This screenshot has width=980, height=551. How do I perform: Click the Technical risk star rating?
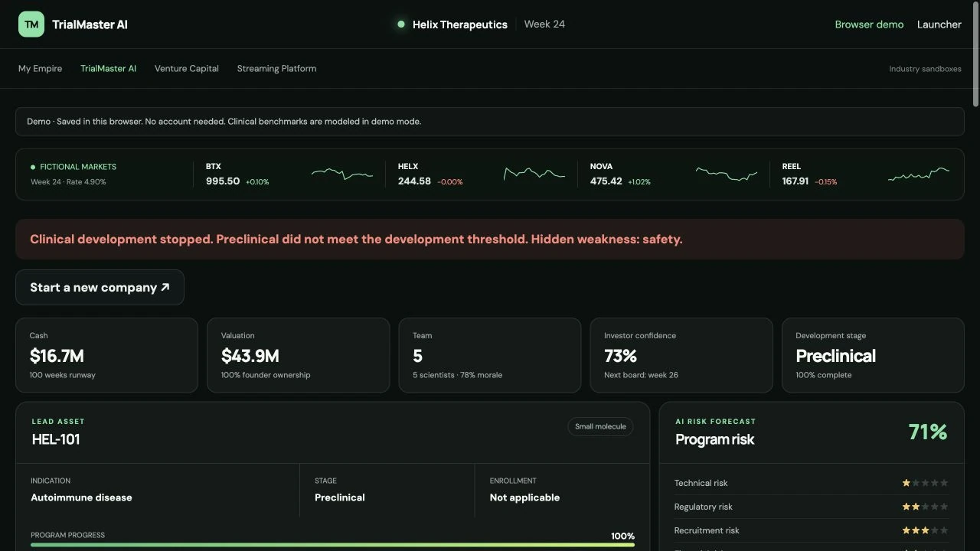click(x=925, y=483)
